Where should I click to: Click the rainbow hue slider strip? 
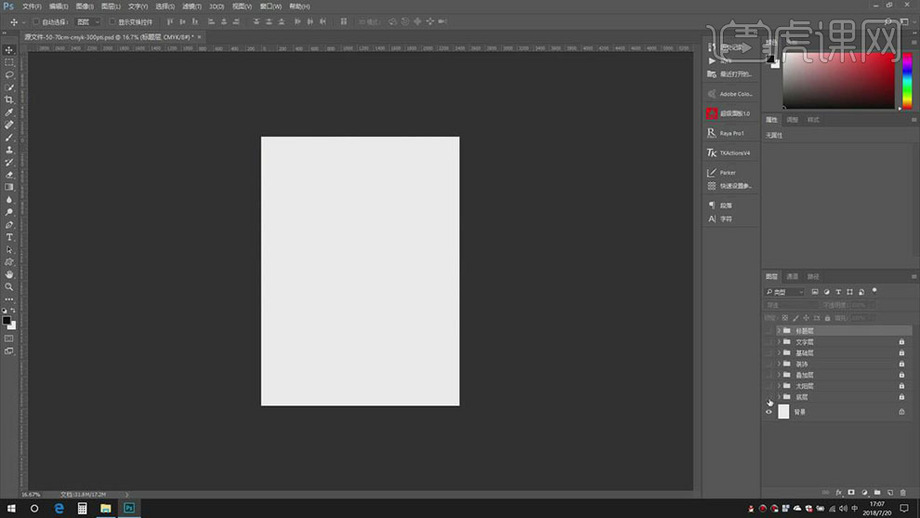tap(907, 80)
